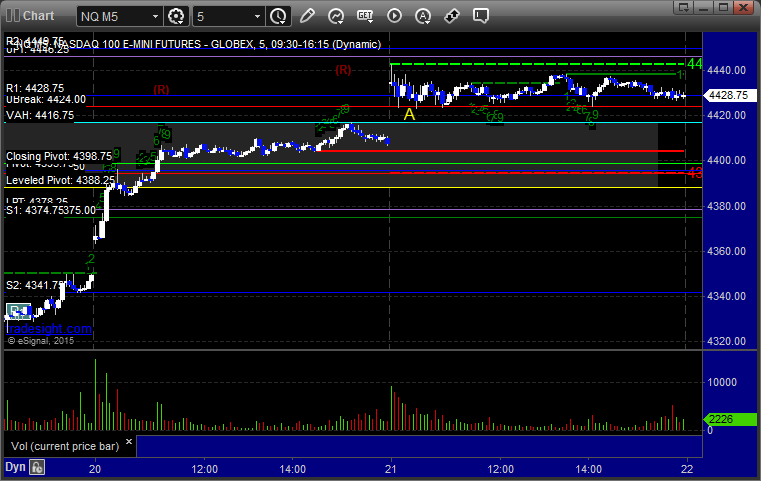Select the pencil drawing tools icon
761x481 pixels.
click(307, 16)
